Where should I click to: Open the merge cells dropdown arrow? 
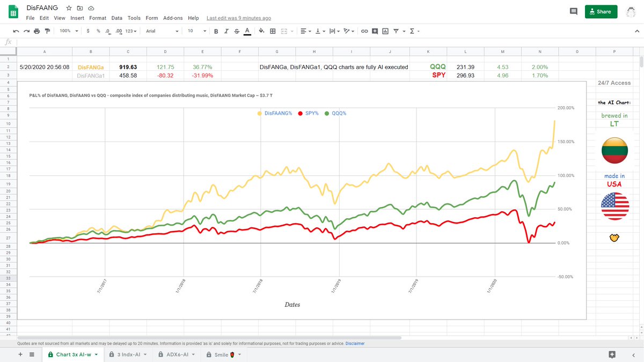[292, 31]
